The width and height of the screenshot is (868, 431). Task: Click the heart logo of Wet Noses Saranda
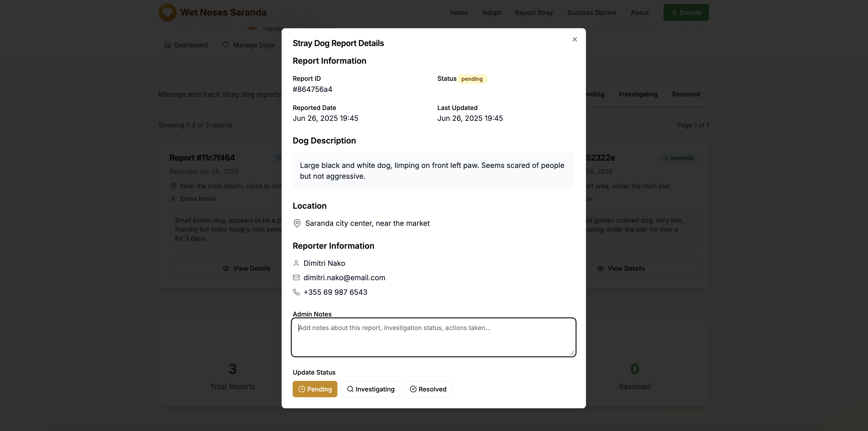coord(168,13)
